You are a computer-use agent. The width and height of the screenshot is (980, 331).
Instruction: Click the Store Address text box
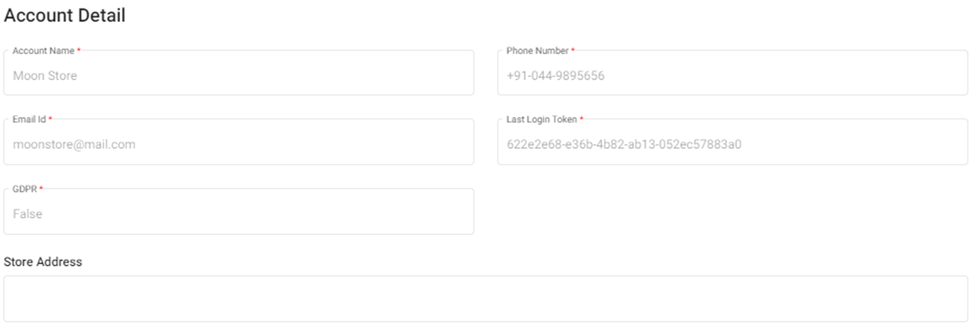pos(485,299)
